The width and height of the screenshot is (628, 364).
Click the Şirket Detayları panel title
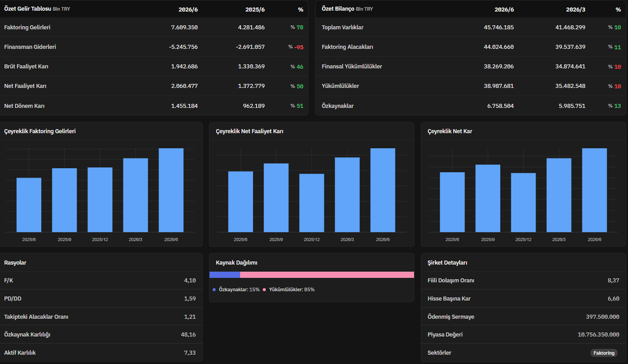pyautogui.click(x=447, y=263)
